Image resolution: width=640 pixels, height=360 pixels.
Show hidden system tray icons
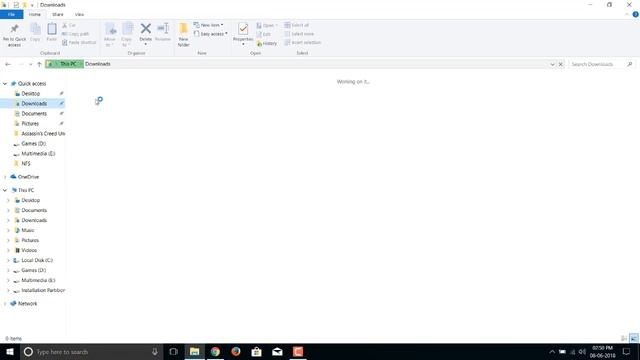pos(552,351)
